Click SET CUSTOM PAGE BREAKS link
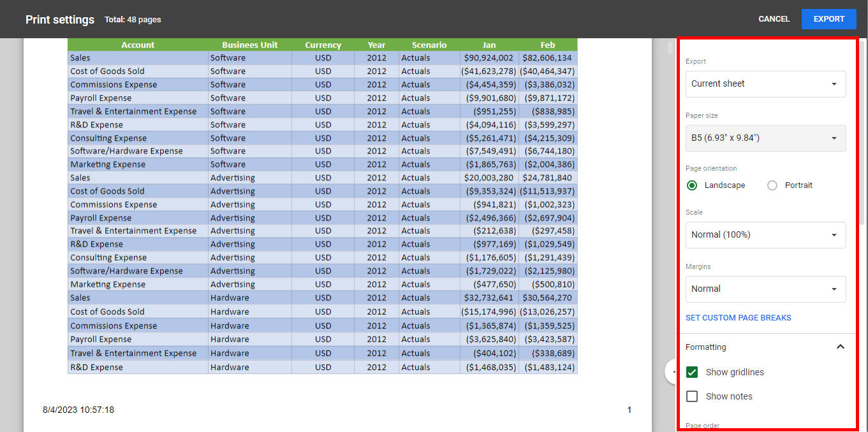This screenshot has height=432, width=868. coord(738,317)
